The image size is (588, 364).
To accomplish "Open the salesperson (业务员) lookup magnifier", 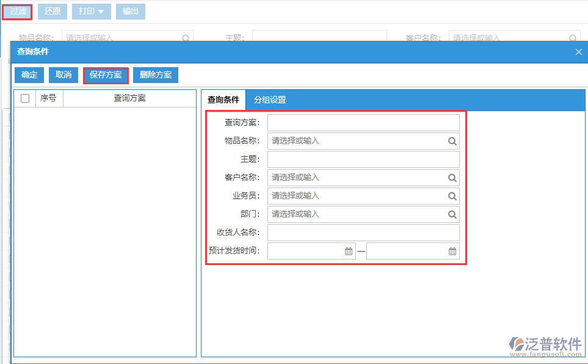I will coord(452,195).
